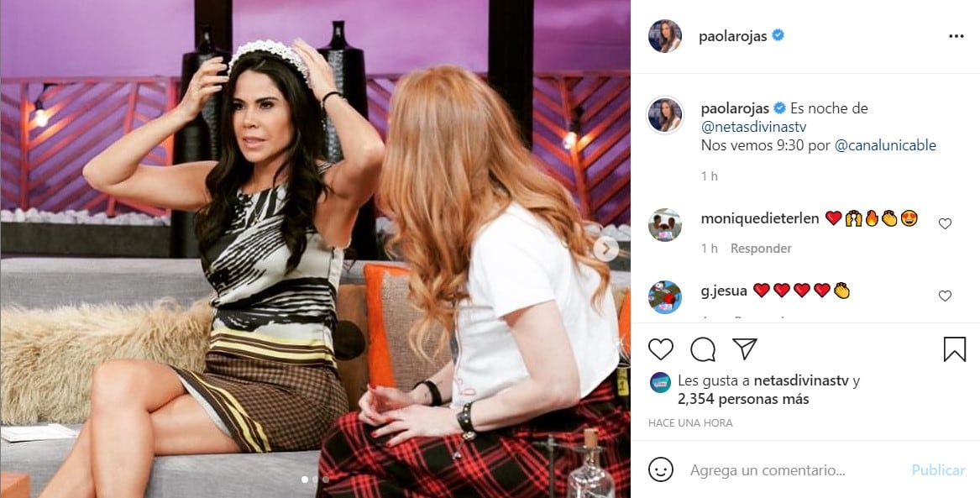The image size is (980, 498).
Task: Open moniquedieterlen's avatar
Action: 664,225
